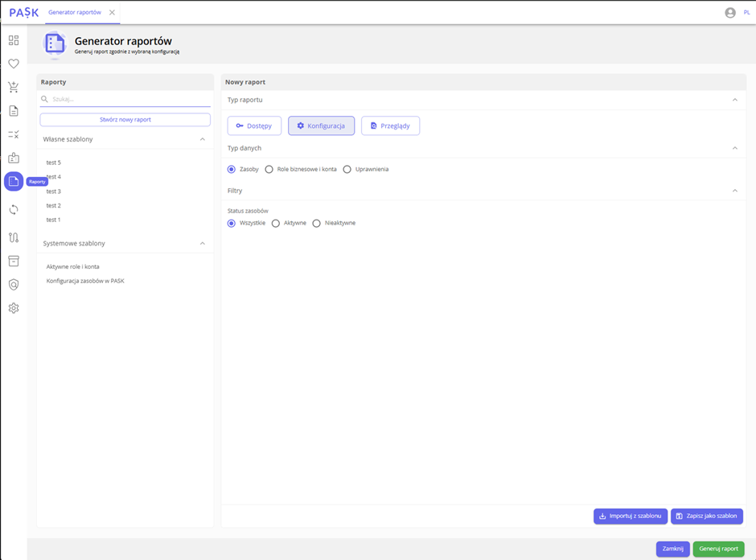Click the circular sync arrows sidebar icon

coord(14,210)
